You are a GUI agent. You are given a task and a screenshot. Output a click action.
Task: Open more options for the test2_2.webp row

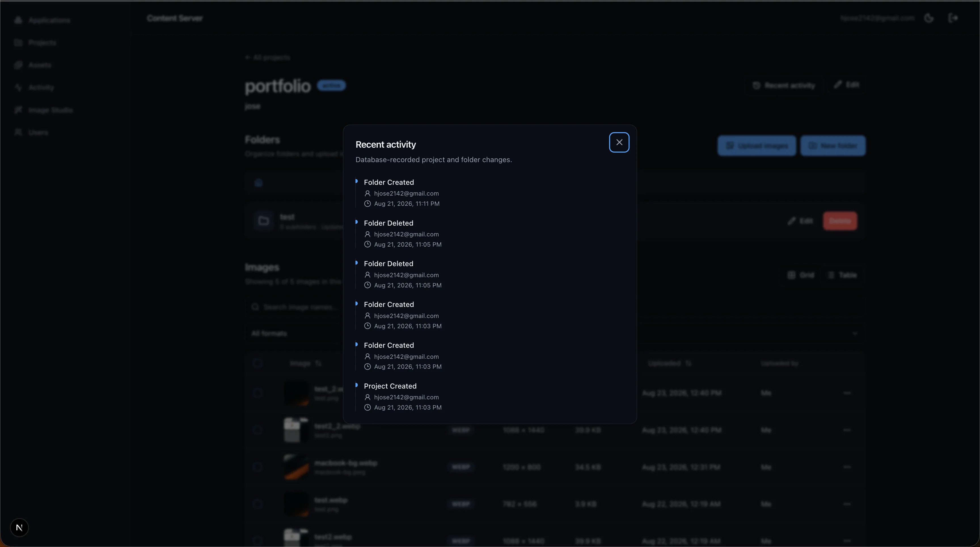pos(847,430)
